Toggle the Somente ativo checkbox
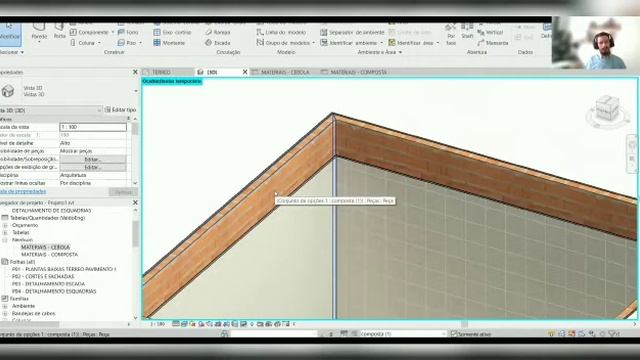Screen dimensions: 640x360 [x=453, y=334]
